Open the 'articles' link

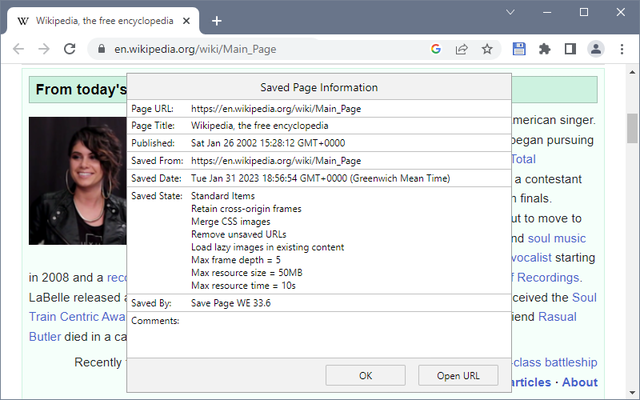(x=531, y=382)
